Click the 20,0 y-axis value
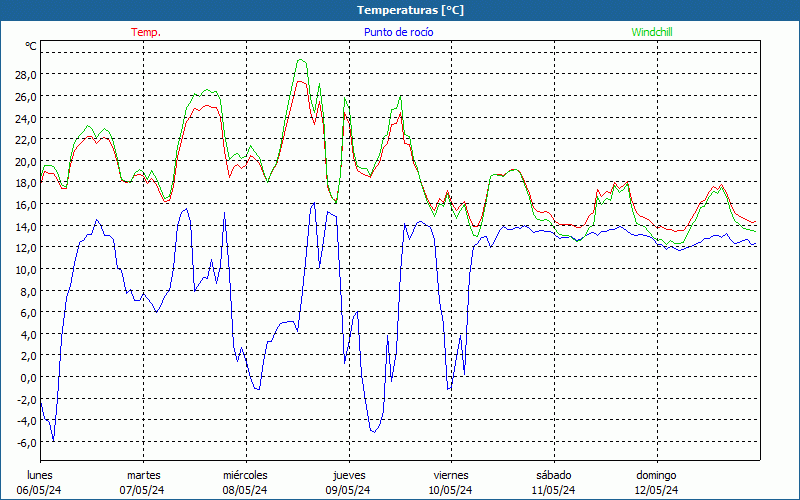 coord(26,162)
